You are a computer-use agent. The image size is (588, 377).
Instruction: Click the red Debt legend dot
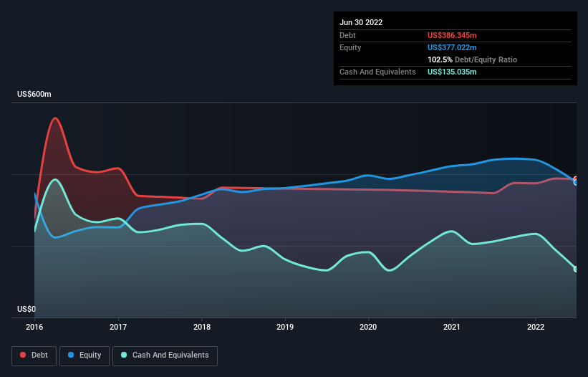tap(23, 355)
